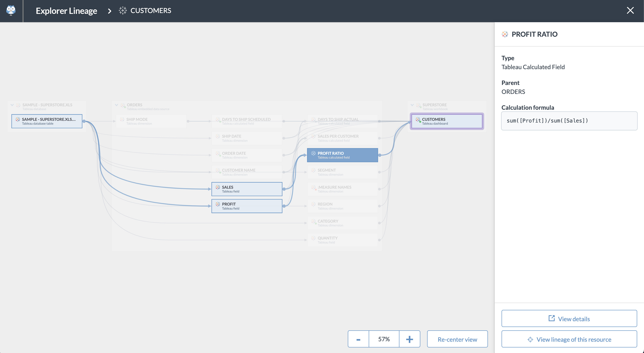Viewport: 644px width, 353px height.
Task: Click the icon on the PROFIT RATIO node
Action: click(313, 153)
